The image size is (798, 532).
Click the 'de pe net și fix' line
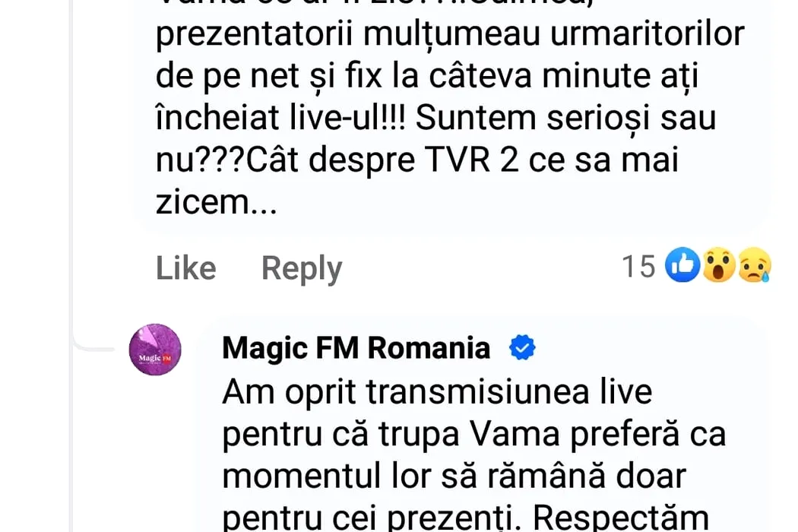269,77
